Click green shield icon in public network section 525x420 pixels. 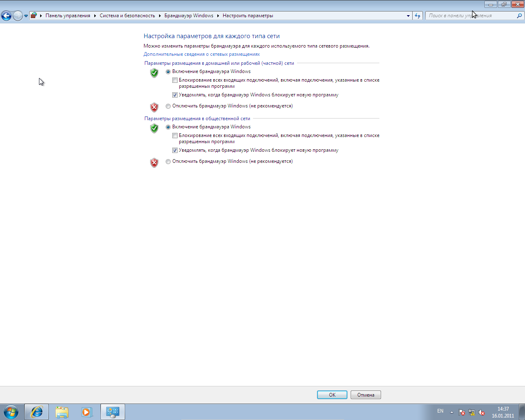point(154,128)
